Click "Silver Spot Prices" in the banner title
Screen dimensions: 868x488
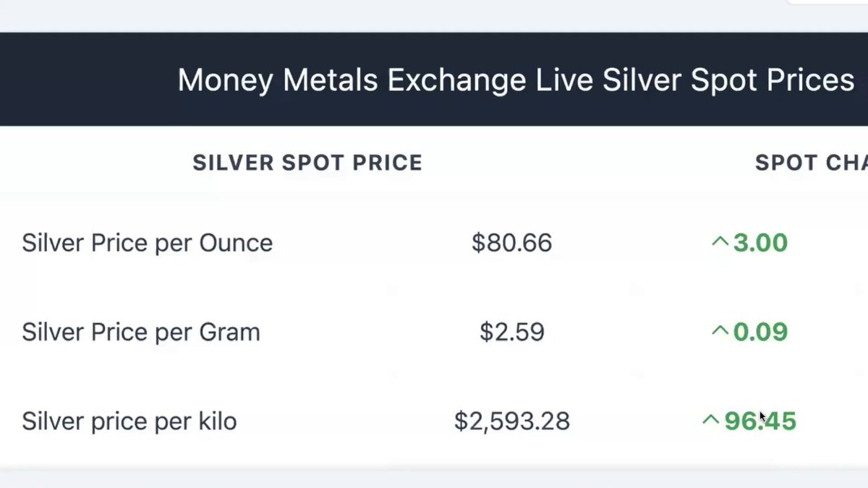click(728, 80)
